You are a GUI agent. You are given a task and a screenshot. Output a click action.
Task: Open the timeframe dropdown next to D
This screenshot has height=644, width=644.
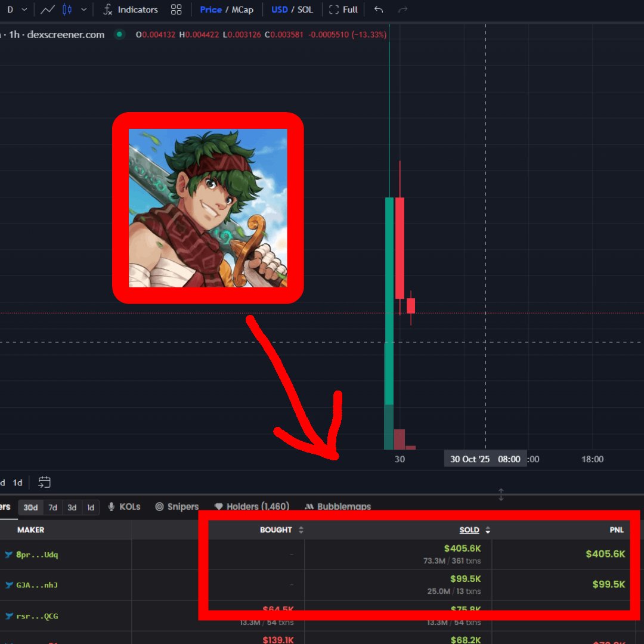tap(24, 10)
